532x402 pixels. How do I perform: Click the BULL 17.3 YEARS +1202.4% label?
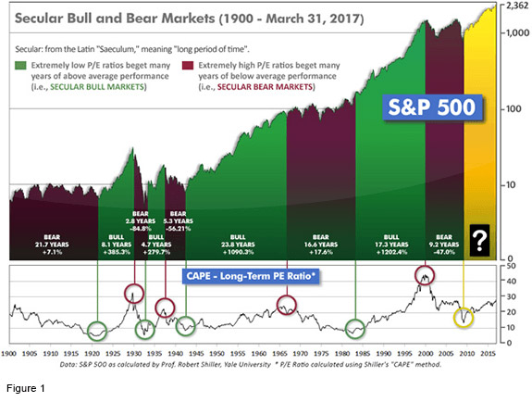391,245
